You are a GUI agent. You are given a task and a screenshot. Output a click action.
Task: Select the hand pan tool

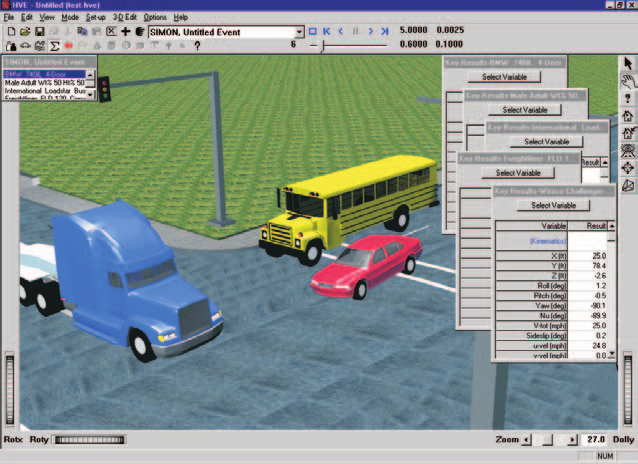(x=628, y=81)
